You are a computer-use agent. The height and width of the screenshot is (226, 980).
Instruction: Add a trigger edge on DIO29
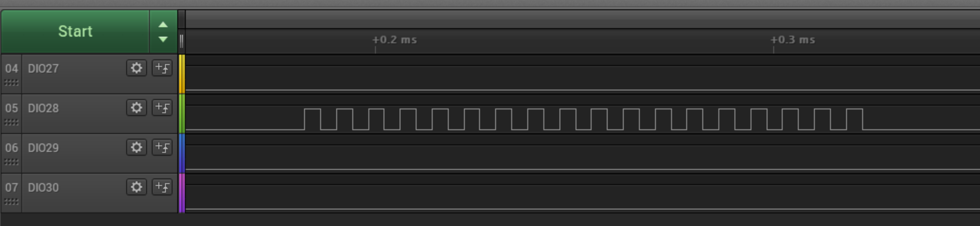click(162, 147)
